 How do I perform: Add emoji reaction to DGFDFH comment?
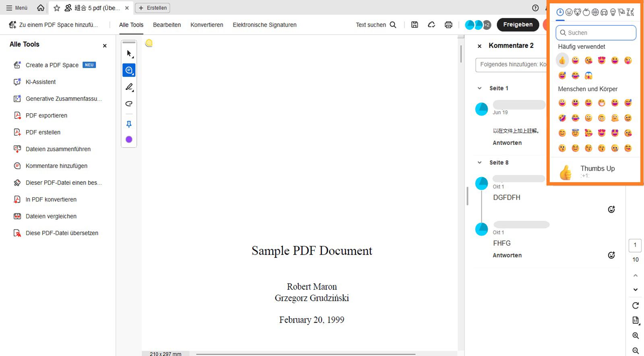point(611,209)
